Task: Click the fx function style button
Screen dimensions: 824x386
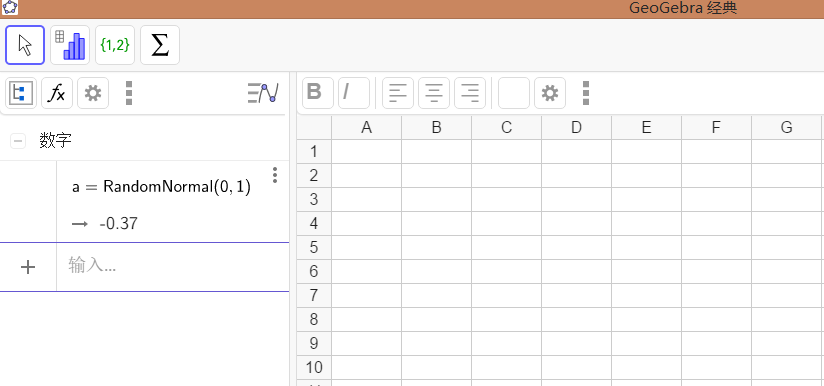Action: [x=57, y=93]
